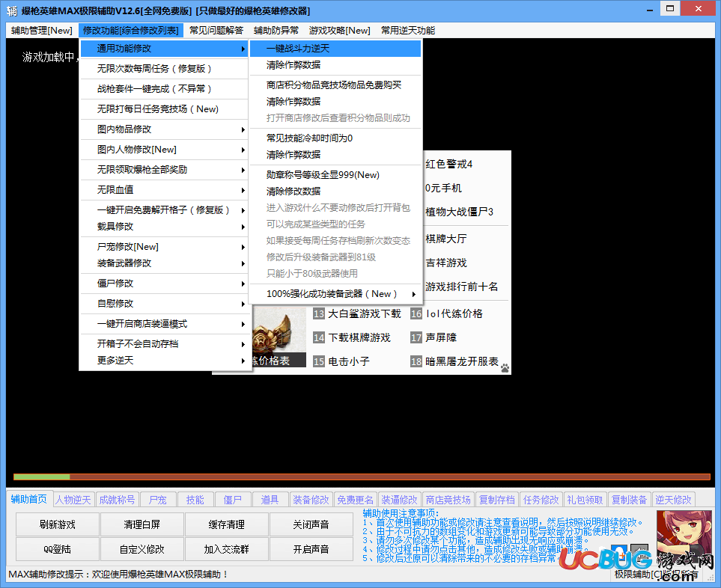Switch to the 装备修改 tab
This screenshot has height=588, width=721.
click(311, 500)
